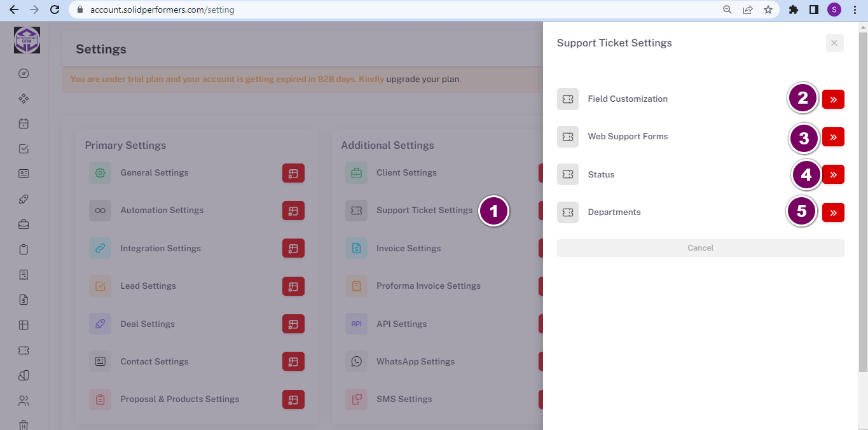This screenshot has width=868, height=430.
Task: Open Chrome three-dot menu
Action: [x=855, y=10]
